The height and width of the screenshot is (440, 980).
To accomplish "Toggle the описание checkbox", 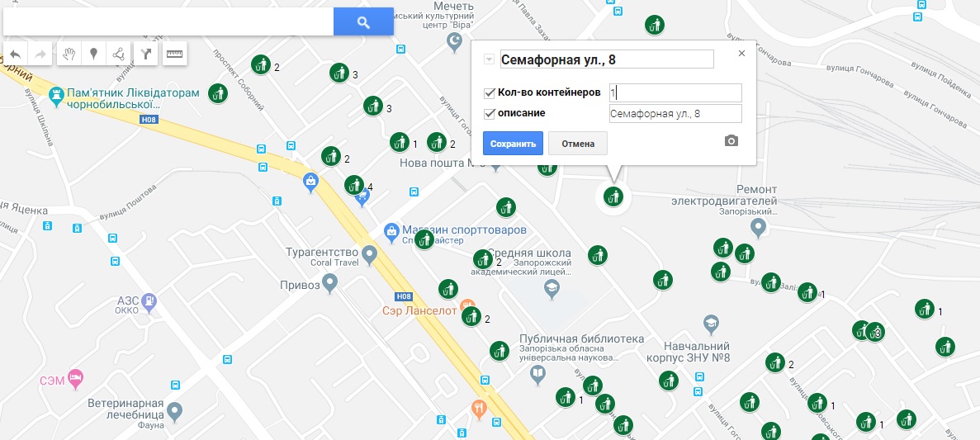I will 490,114.
